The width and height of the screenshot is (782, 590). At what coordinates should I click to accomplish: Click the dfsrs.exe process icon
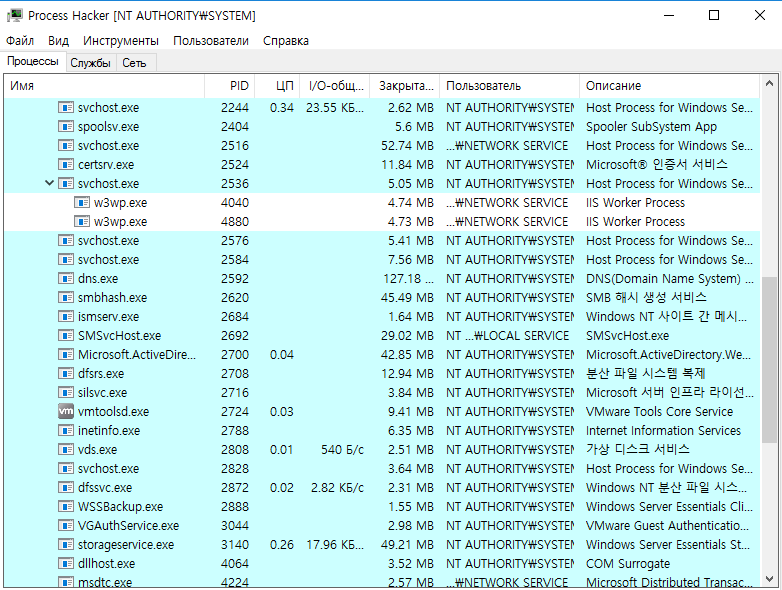point(66,374)
